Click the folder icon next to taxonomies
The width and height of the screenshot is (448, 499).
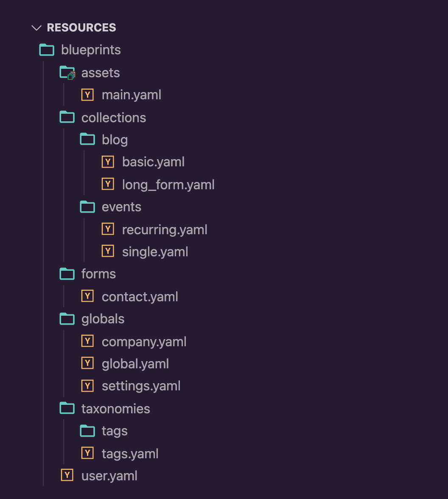(67, 408)
